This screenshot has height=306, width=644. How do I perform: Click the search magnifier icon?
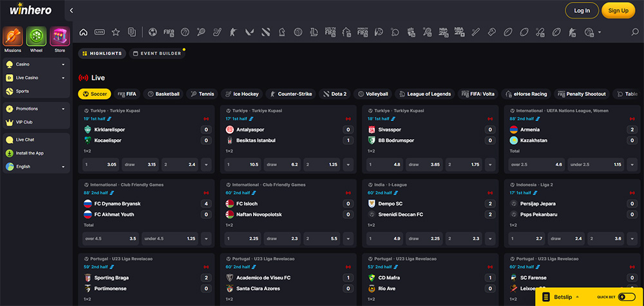click(634, 32)
